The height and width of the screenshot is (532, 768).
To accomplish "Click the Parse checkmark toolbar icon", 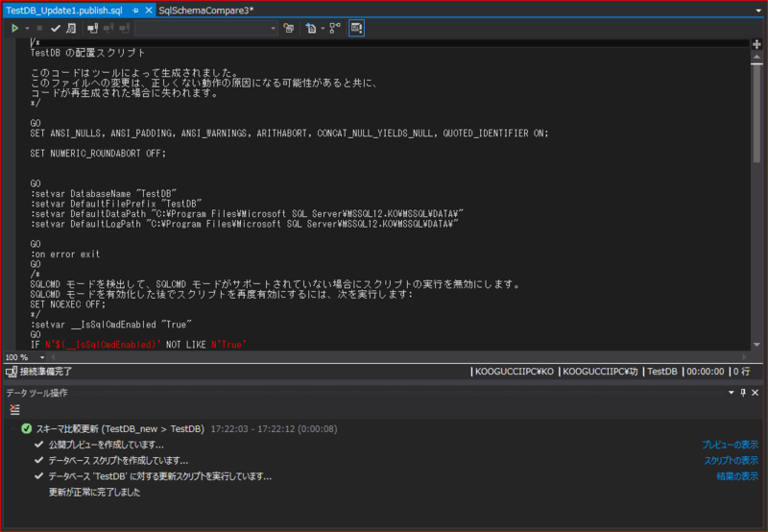I will tap(56, 29).
